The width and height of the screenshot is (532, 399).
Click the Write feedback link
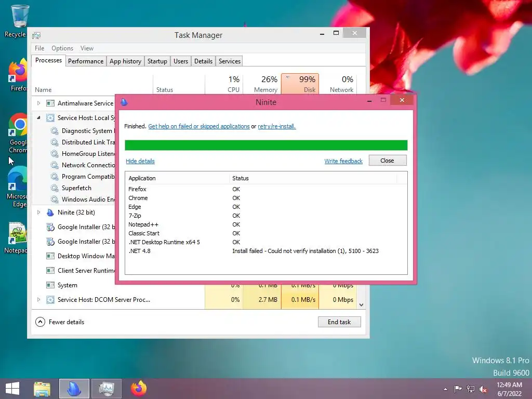343,161
